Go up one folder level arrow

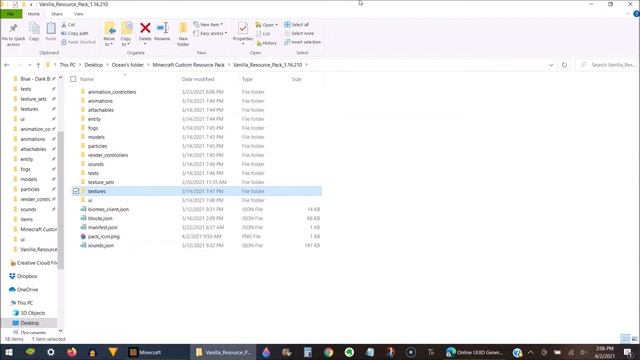coord(38,65)
